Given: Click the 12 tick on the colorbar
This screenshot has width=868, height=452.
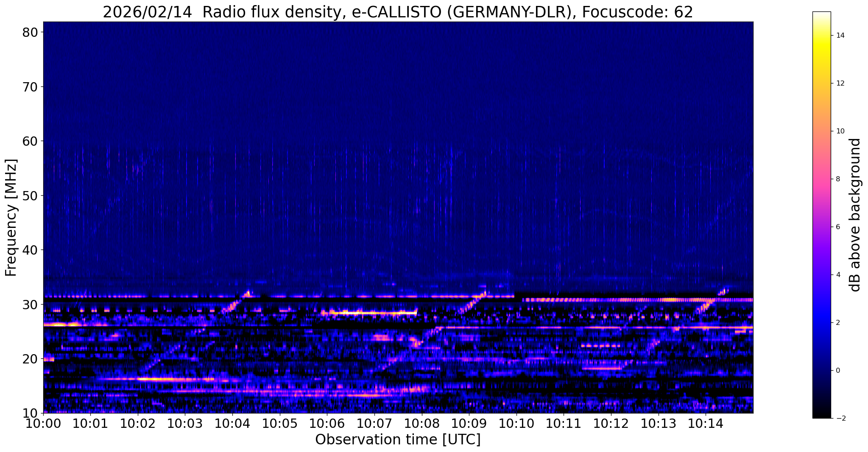Looking at the screenshot, I should (x=839, y=83).
